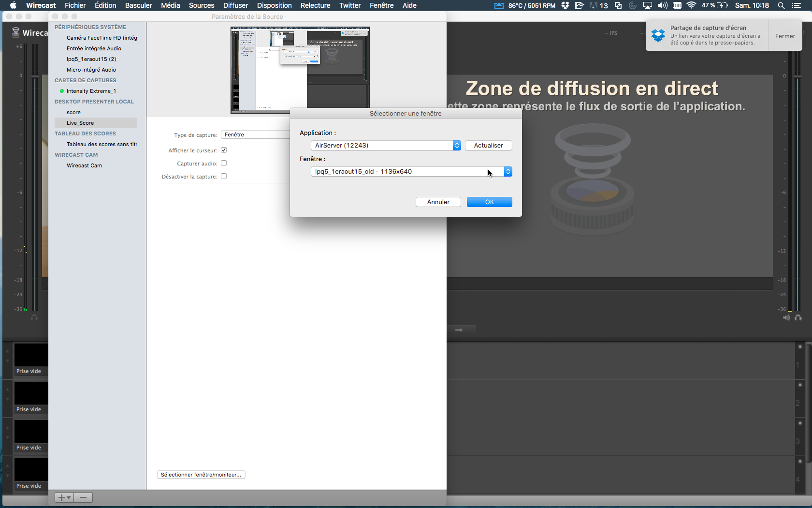Click the speaker icon under the right meter
This screenshot has height=508, width=812.
pyautogui.click(x=786, y=318)
